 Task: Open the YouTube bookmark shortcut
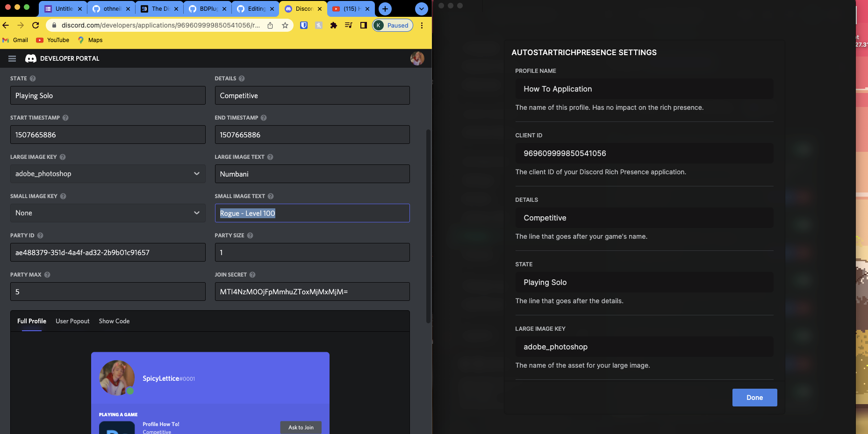(x=52, y=40)
